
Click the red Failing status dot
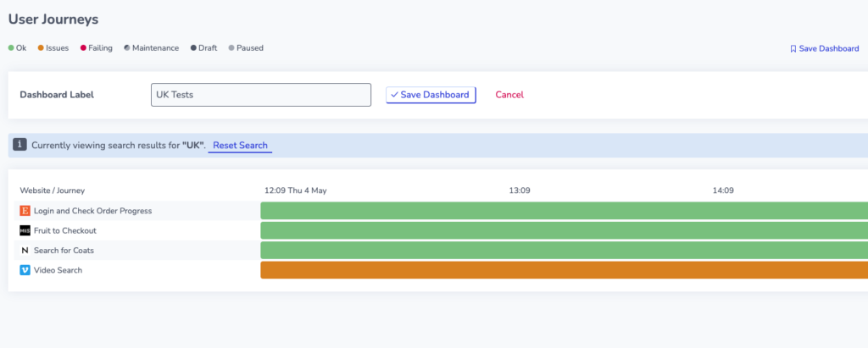pyautogui.click(x=83, y=48)
